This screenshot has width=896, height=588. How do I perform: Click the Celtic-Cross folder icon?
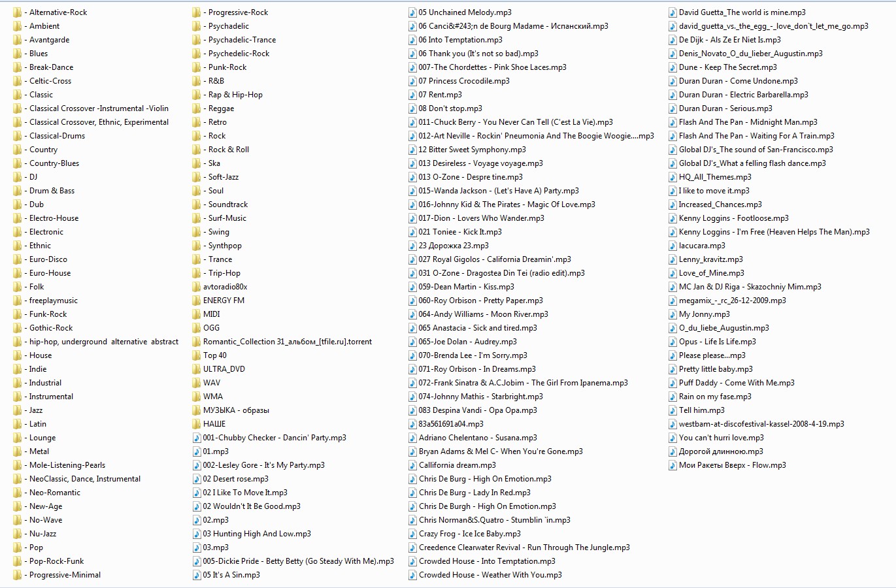pos(17,81)
